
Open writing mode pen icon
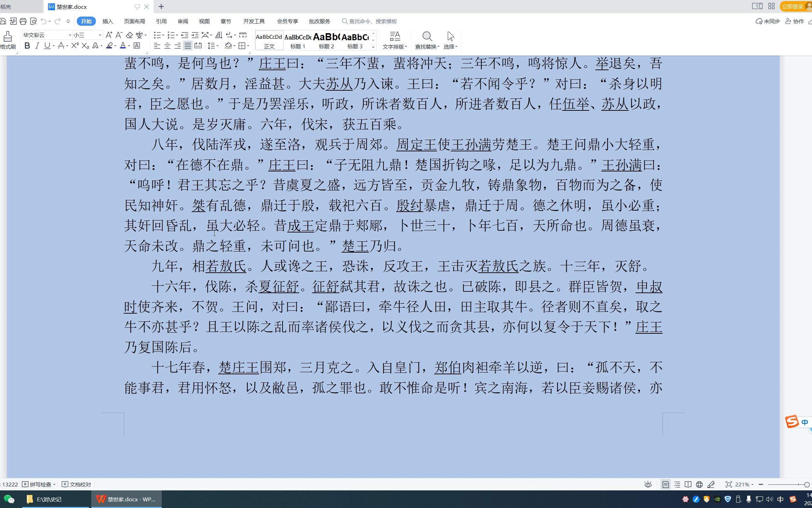711,484
